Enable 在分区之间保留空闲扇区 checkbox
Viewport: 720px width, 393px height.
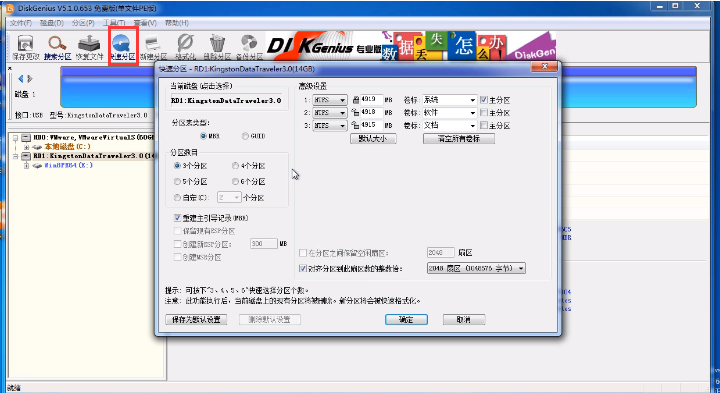click(303, 253)
